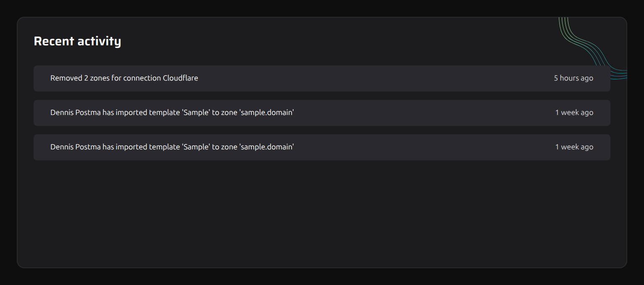
Task: Click 'sample.domain' zone in middle entry
Action: [x=266, y=112]
